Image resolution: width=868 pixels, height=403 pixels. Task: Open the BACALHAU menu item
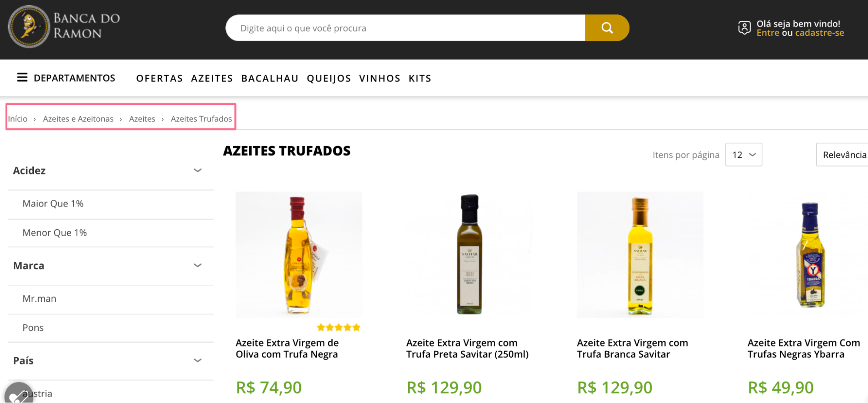coord(270,78)
